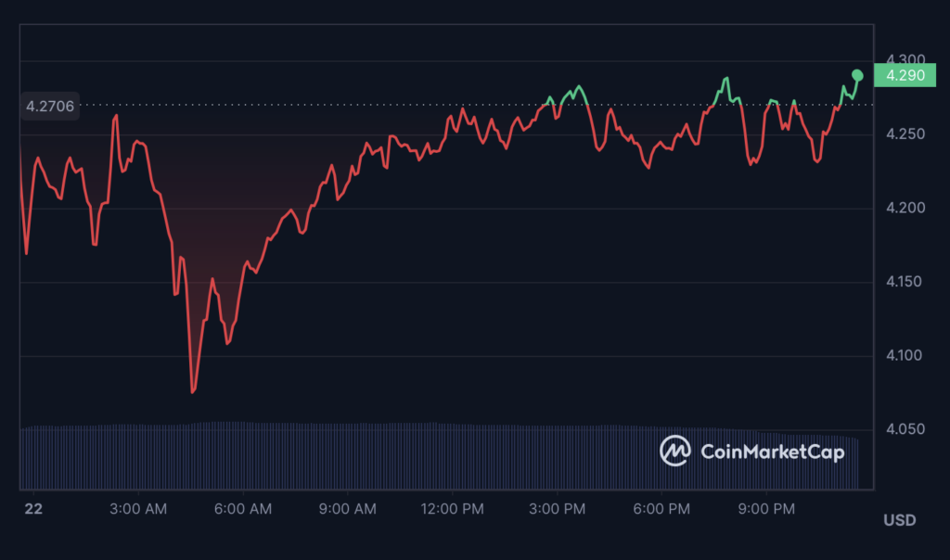Click the 6:00 PM time axis label

click(661, 509)
